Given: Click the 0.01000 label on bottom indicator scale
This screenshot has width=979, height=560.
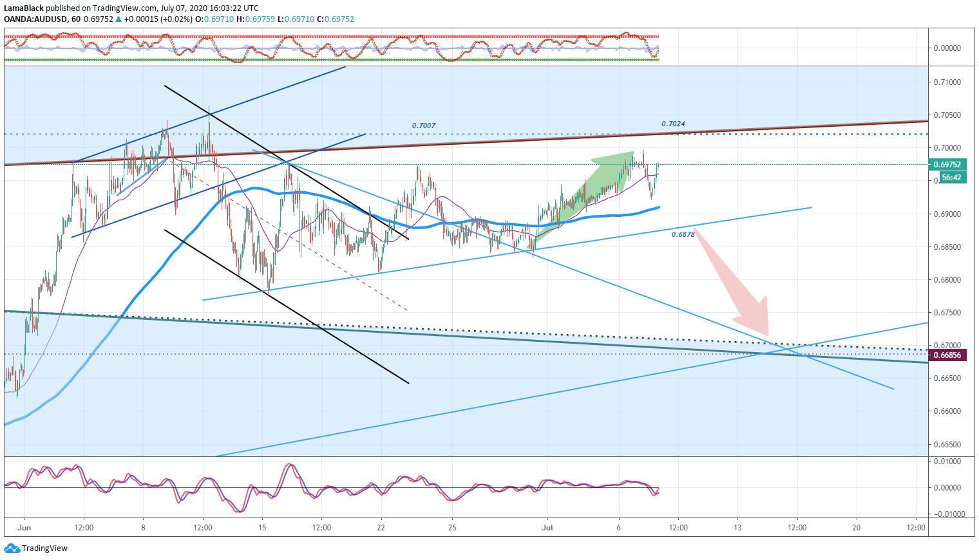Looking at the screenshot, I should coord(947,462).
